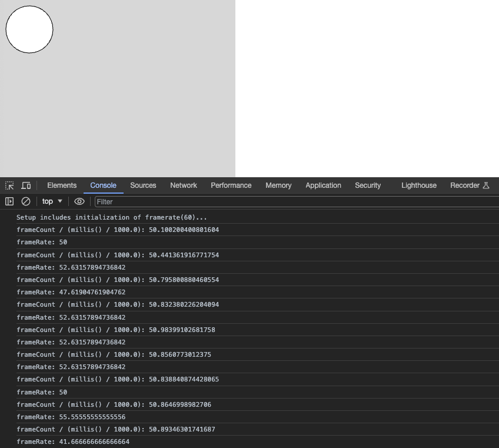This screenshot has width=499, height=448.
Task: Open the Performance panel
Action: (231, 185)
